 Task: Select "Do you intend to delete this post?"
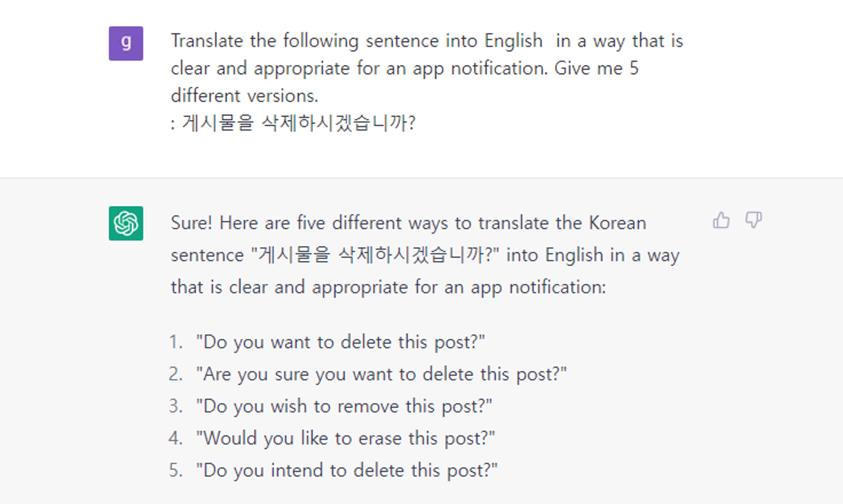[347, 471]
